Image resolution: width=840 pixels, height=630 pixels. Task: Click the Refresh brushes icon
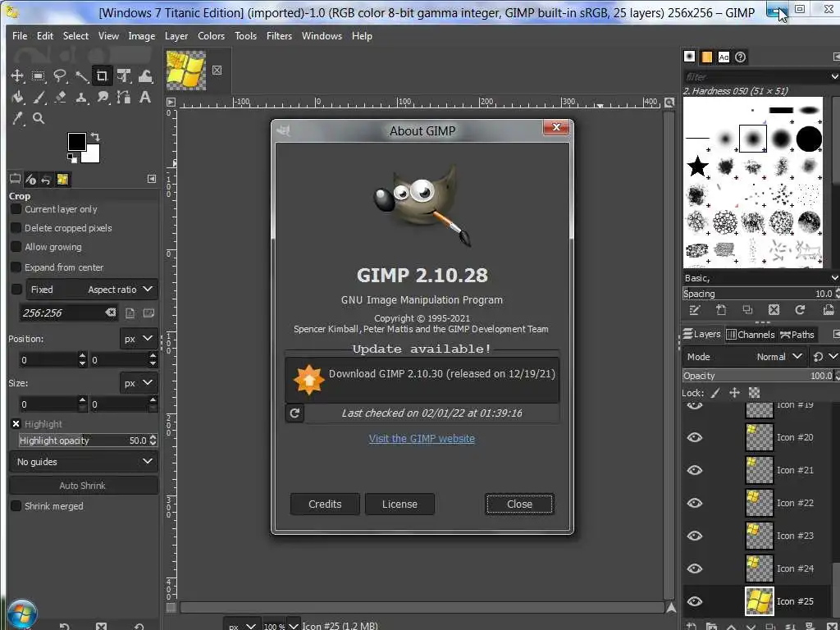tap(800, 309)
